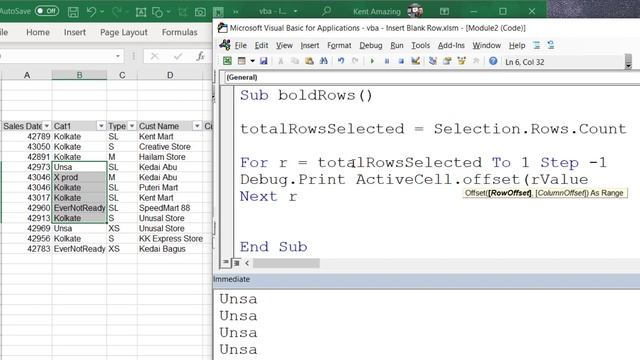Viewport: 640px width, 360px height.
Task: Open the vba file name dropdown in title bar
Action: [x=295, y=11]
